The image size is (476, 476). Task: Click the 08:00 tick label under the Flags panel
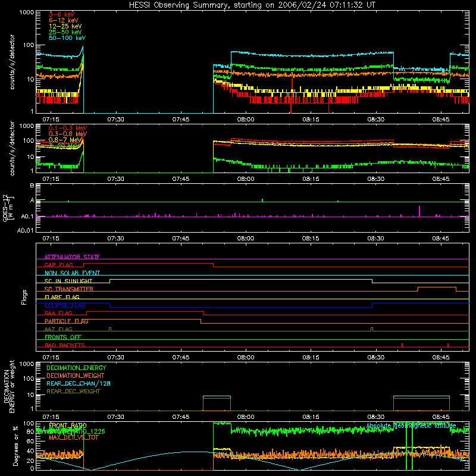point(246,358)
